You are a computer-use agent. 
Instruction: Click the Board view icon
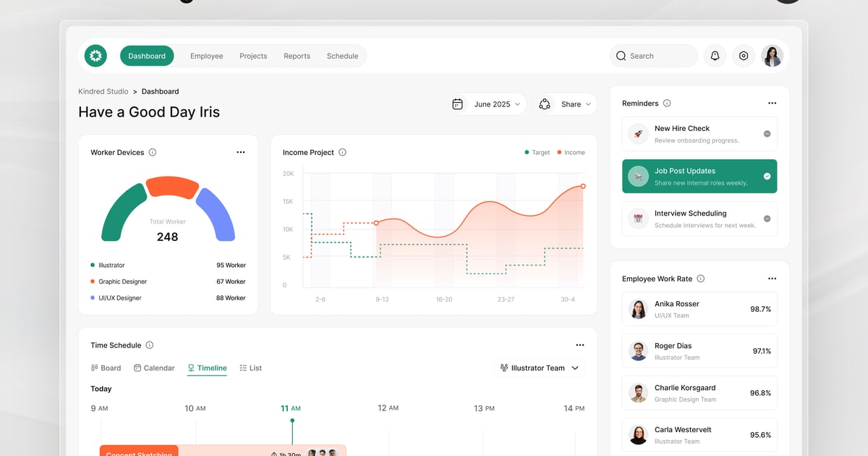[x=95, y=368]
